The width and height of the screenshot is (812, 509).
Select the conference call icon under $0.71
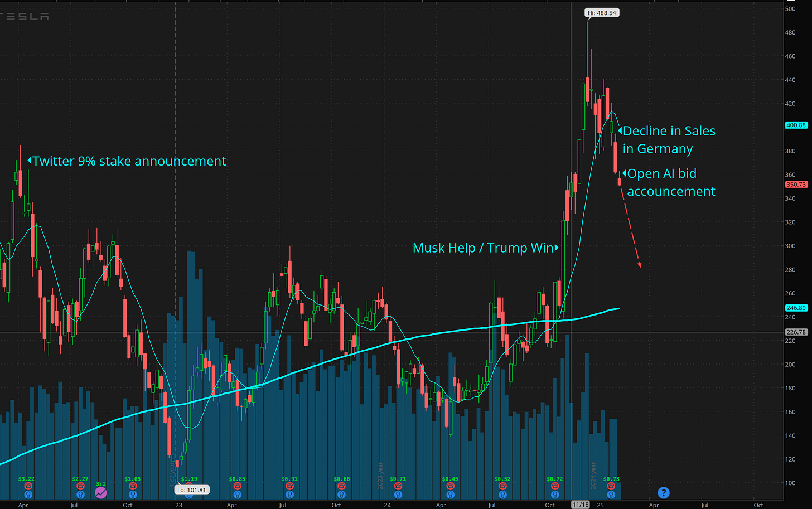[398, 486]
